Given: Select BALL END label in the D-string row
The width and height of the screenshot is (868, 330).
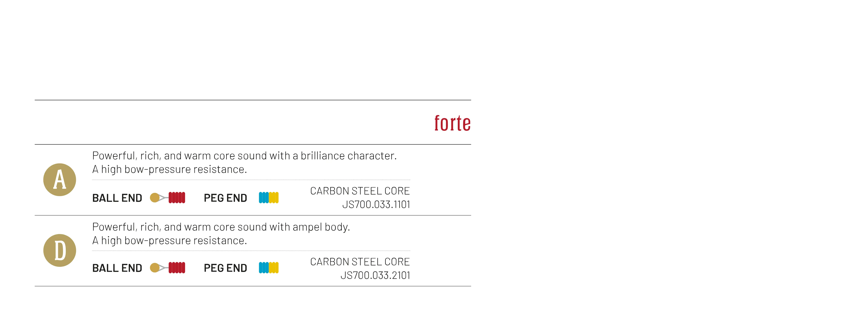Looking at the screenshot, I should (117, 268).
